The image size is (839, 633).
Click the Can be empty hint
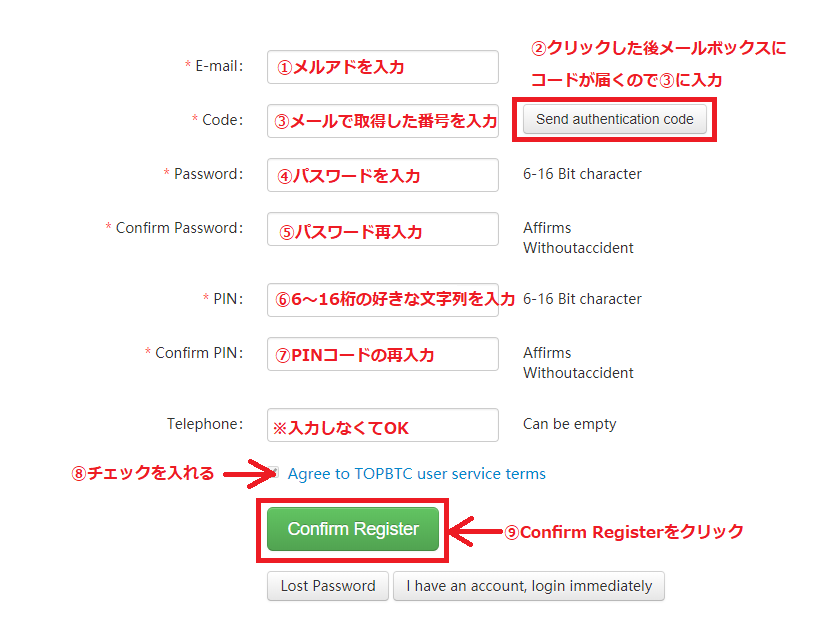(569, 424)
